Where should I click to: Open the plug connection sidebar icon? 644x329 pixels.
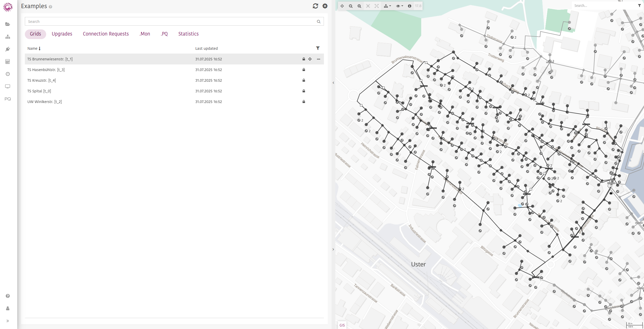coord(8,49)
